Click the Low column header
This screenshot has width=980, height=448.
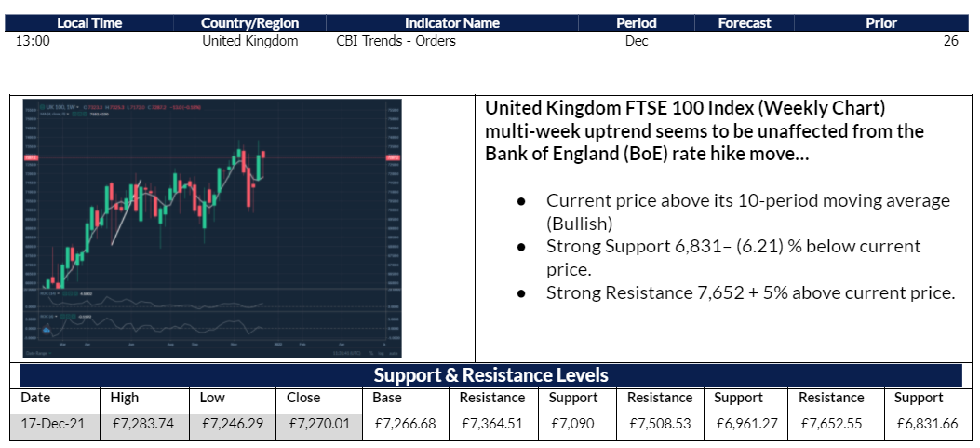(x=212, y=398)
